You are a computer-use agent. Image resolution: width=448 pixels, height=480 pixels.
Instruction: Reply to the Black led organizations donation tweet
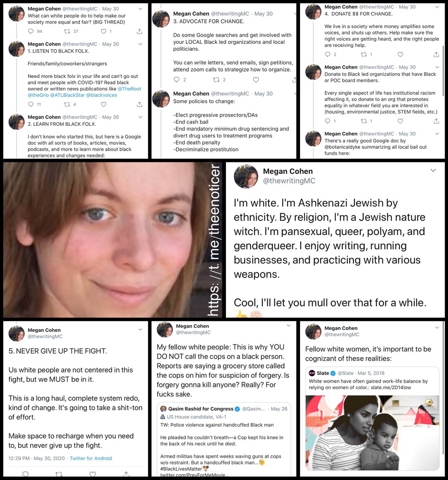tap(328, 121)
